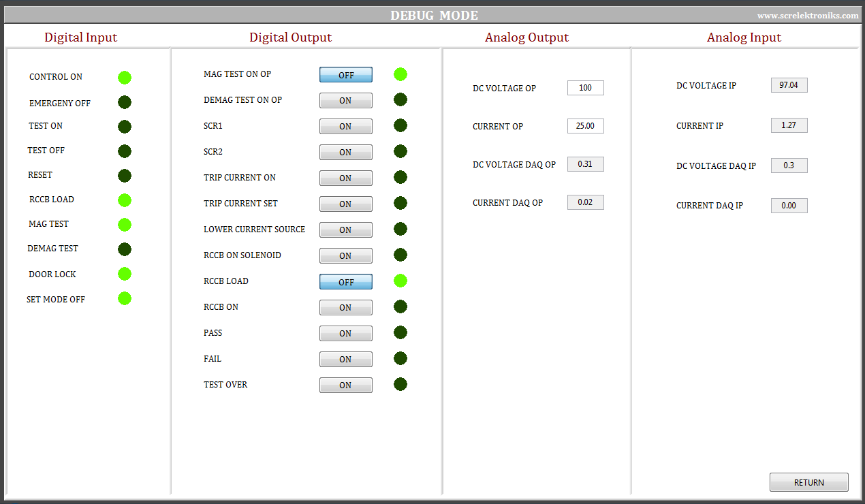This screenshot has height=504, width=865.
Task: Switch on SCR2 output
Action: click(346, 153)
